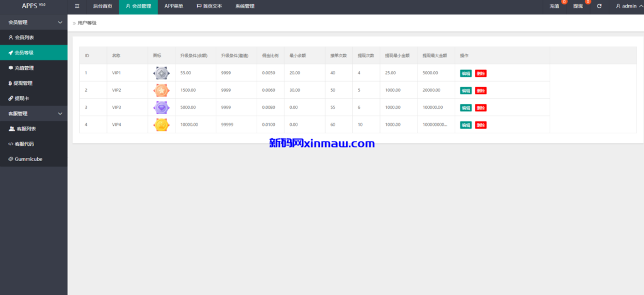The height and width of the screenshot is (295, 644).
Task: Click the 升级条件(邀请) column header
Action: click(236, 55)
